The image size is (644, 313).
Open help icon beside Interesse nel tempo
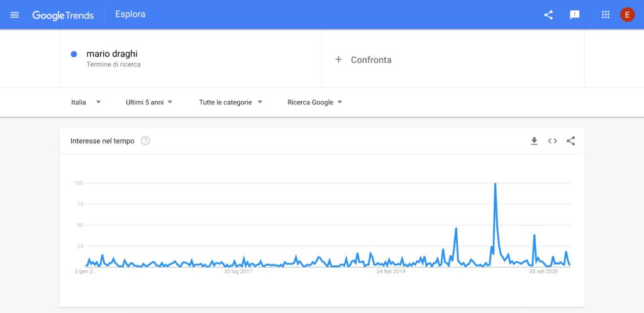146,141
